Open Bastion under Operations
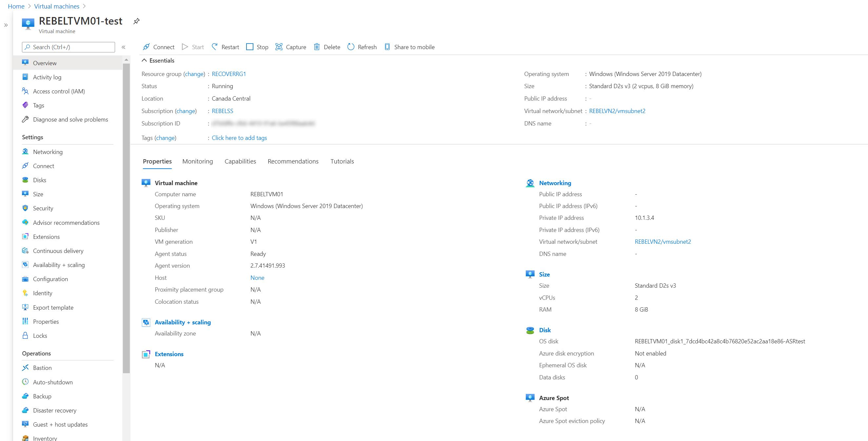This screenshot has width=868, height=441. [x=42, y=368]
